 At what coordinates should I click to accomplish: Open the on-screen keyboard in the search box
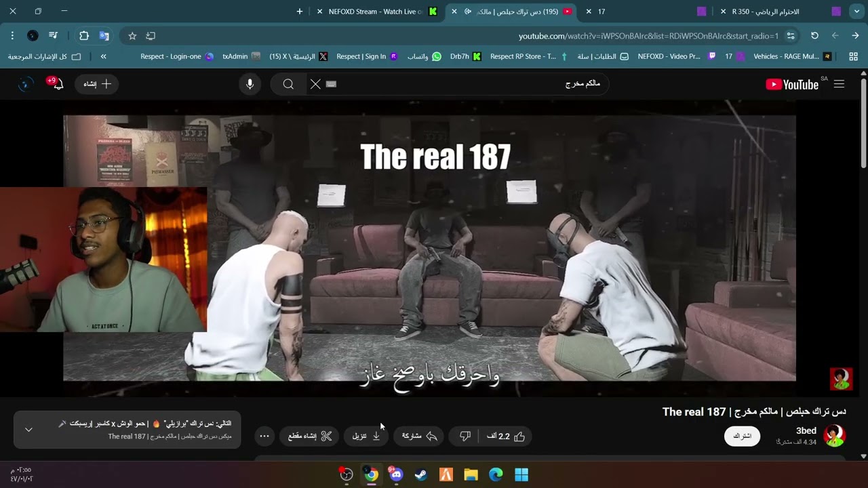(x=331, y=84)
